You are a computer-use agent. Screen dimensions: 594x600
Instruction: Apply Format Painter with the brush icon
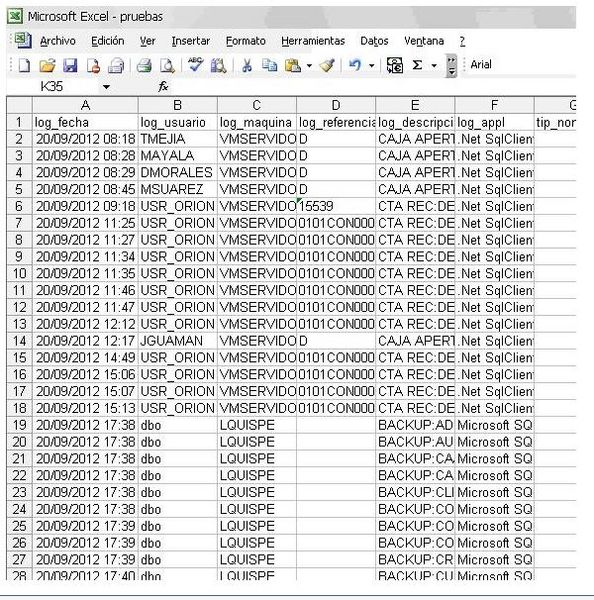(x=328, y=65)
